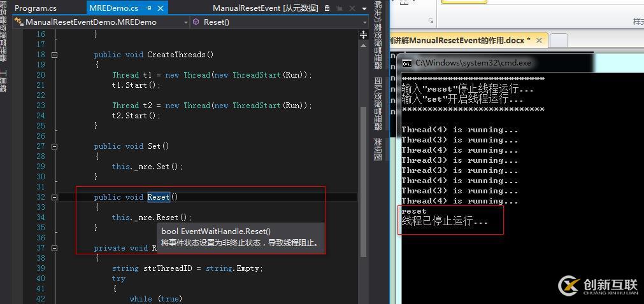
Task: Click the editor split-window handle icon
Action: tap(364, 34)
